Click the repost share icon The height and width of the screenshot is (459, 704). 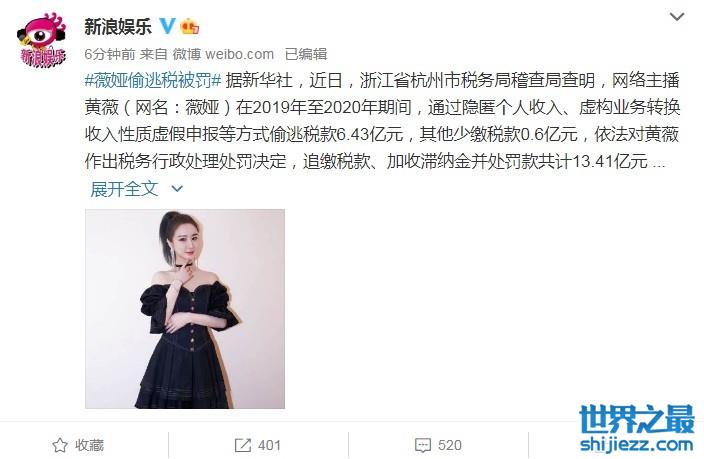tap(242, 446)
